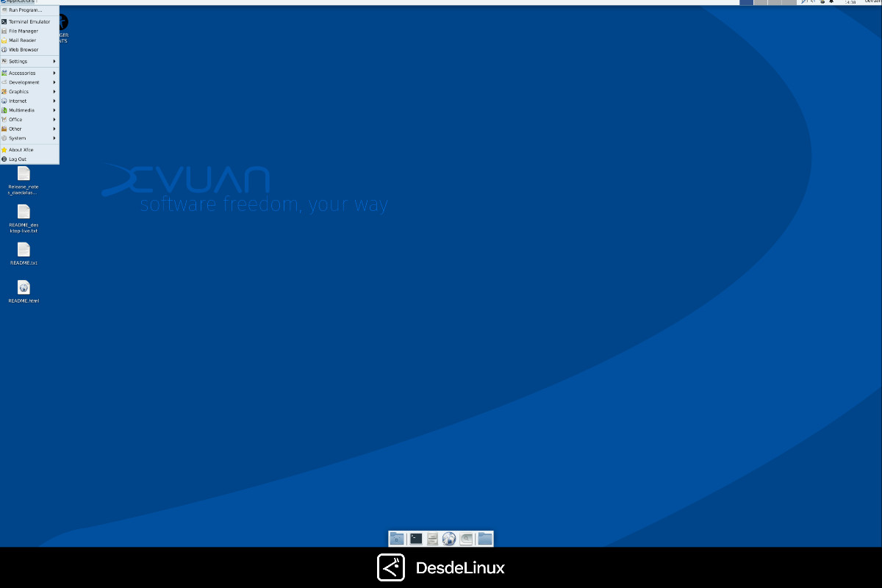Click About Xfce at the bottom of the menu
Screen dimensions: 882x588
pos(22,149)
